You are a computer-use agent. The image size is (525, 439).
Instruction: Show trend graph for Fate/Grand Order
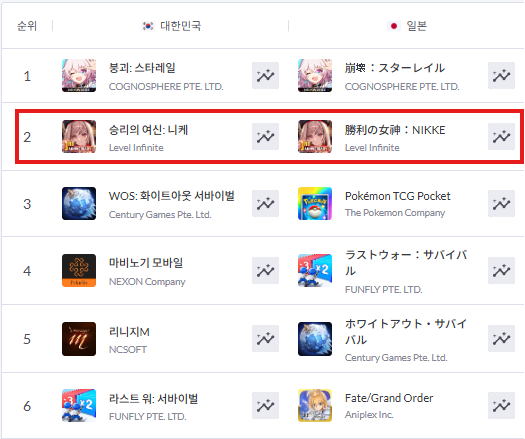point(501,406)
